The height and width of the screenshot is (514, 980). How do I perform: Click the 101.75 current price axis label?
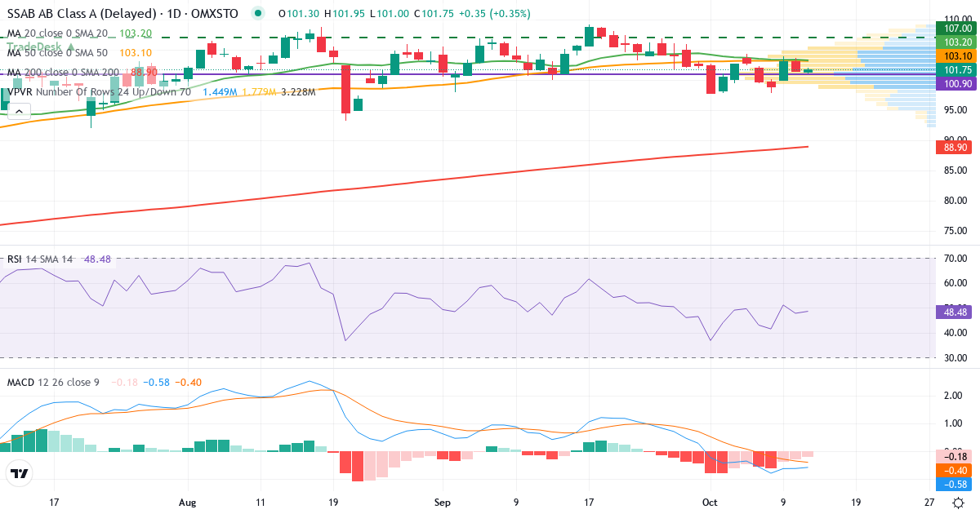[956, 70]
